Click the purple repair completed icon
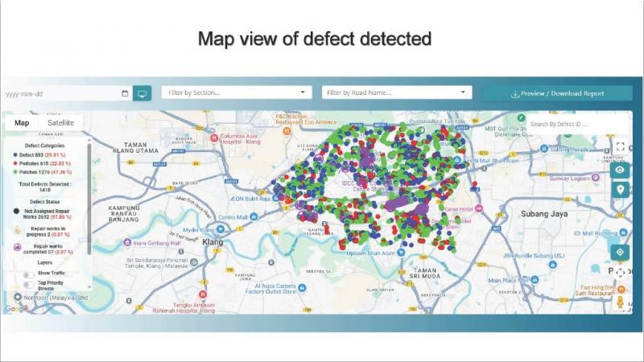Screen dimensions: 644x362 [17, 247]
